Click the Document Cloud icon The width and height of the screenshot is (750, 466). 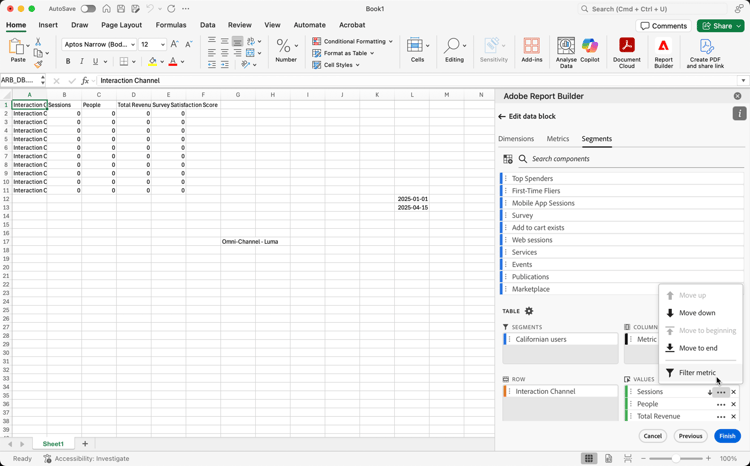tap(627, 52)
